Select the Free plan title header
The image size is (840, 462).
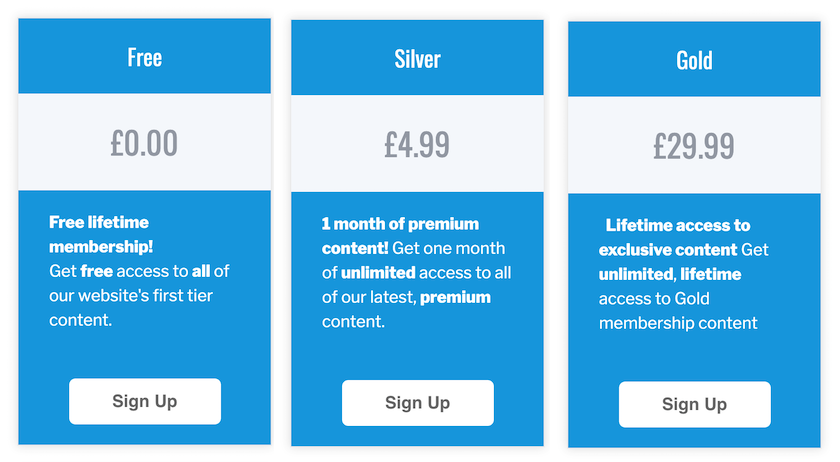(144, 57)
